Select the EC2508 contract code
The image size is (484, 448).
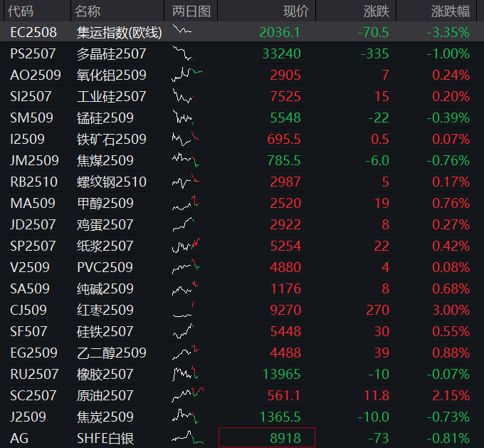33,32
